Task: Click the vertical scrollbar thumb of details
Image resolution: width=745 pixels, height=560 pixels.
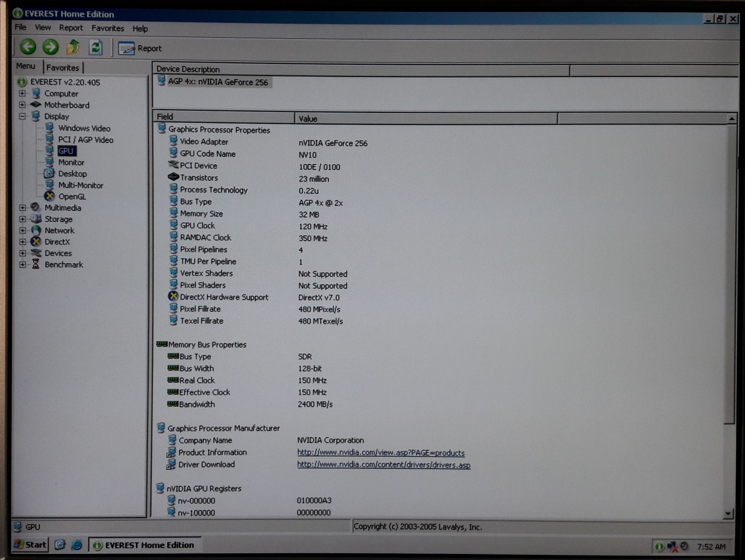Action: (x=730, y=274)
